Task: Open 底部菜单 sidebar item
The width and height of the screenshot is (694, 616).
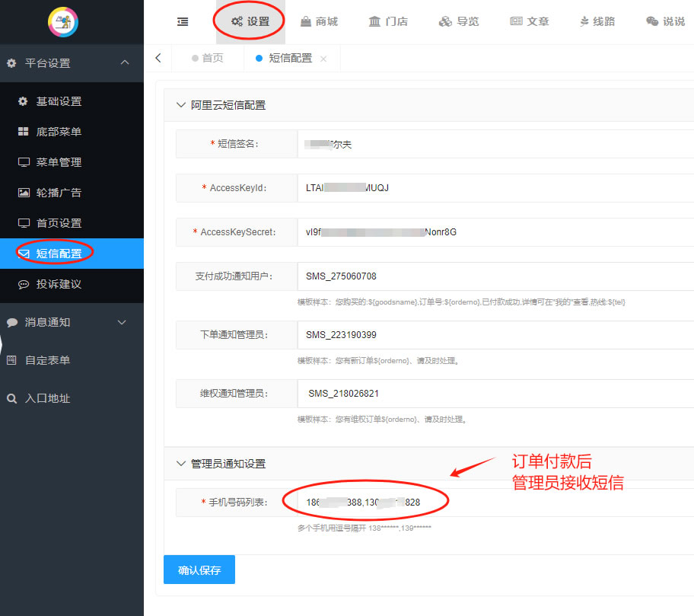Action: 59,132
